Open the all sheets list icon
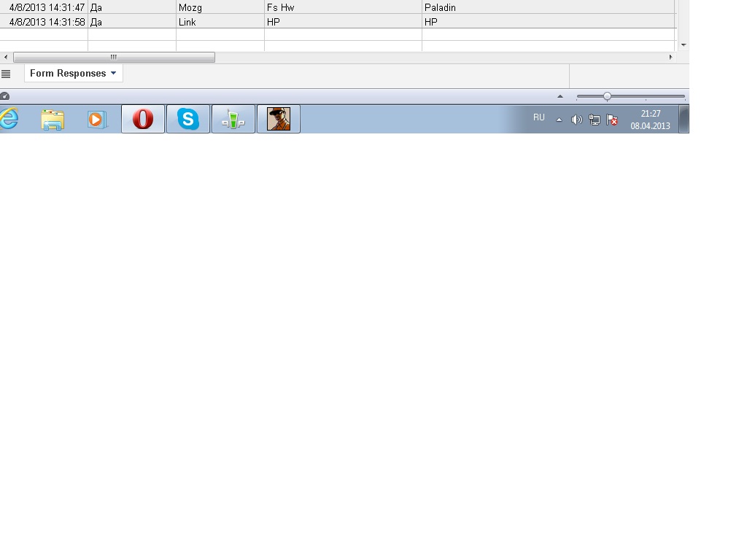Image resolution: width=747 pixels, height=560 pixels. 6,74
